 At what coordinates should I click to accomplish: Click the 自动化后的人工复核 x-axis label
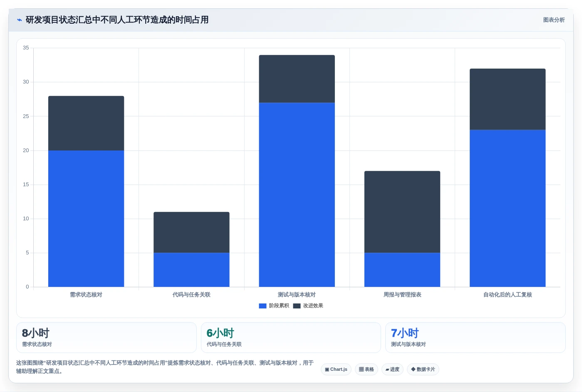coord(508,295)
